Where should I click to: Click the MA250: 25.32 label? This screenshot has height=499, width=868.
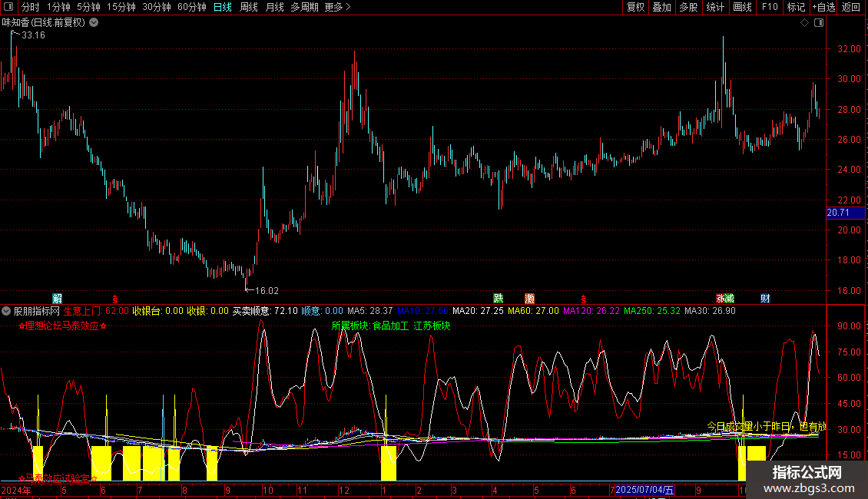(x=652, y=312)
